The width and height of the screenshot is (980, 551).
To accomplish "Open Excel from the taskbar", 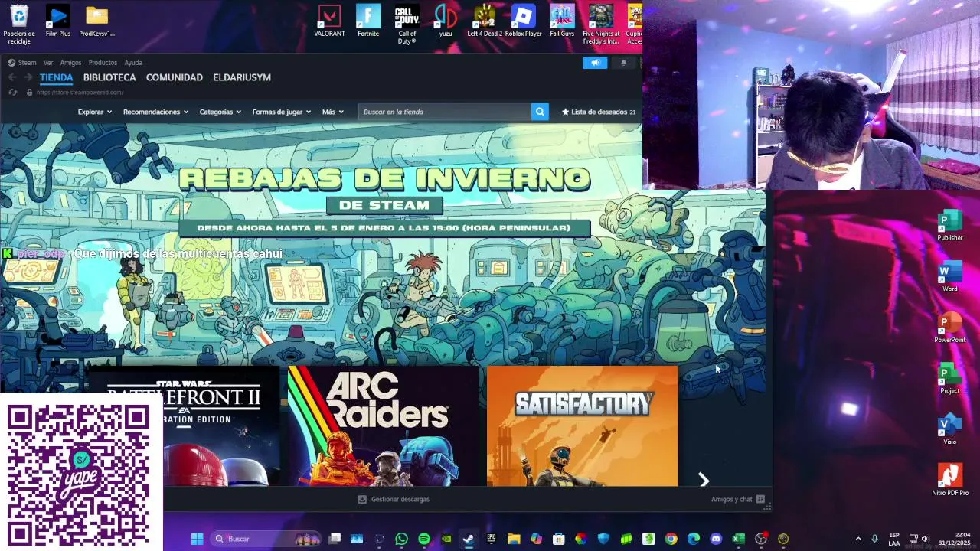I will coord(738,539).
